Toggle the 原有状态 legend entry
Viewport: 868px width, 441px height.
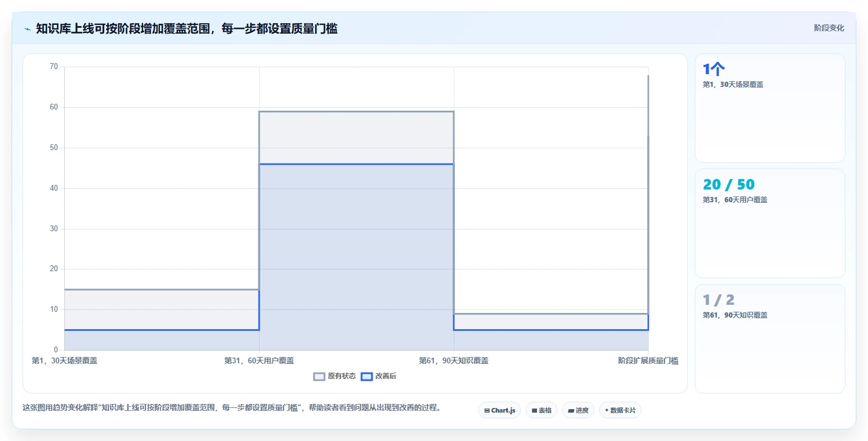pyautogui.click(x=335, y=376)
